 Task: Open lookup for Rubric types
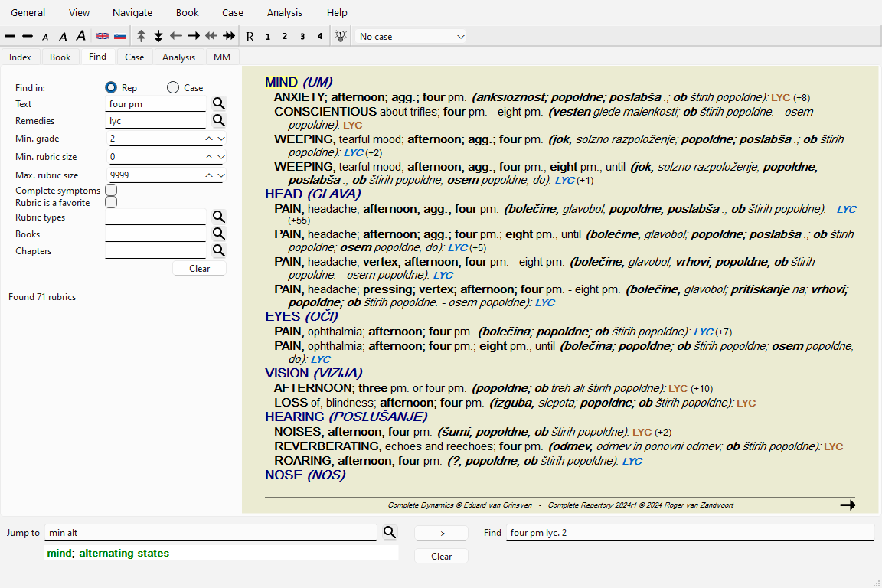(219, 217)
